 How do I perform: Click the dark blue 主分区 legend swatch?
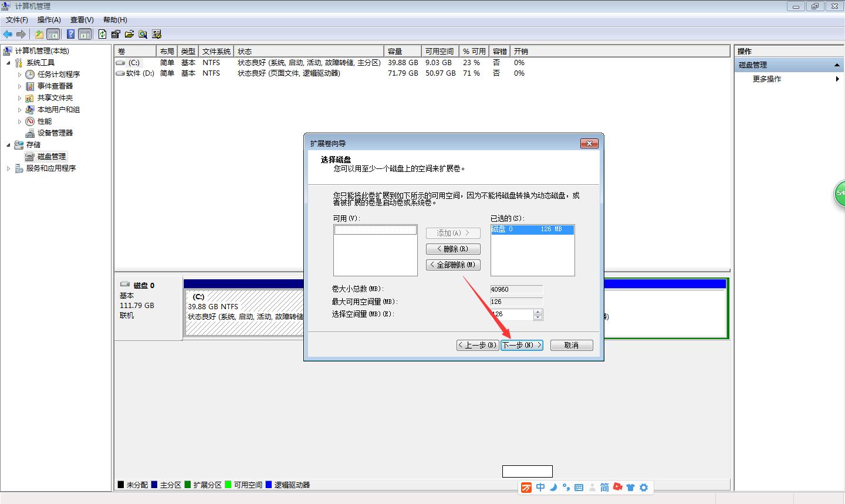pos(154,485)
